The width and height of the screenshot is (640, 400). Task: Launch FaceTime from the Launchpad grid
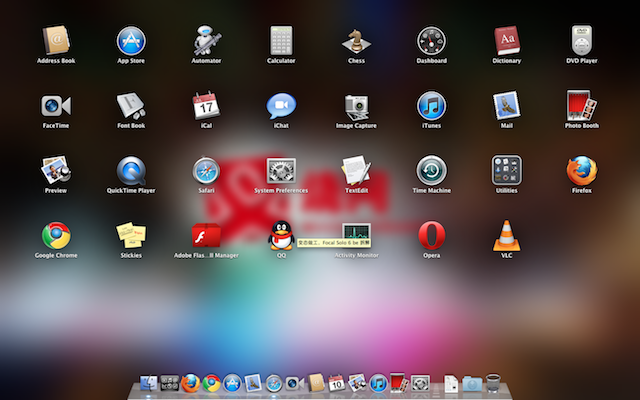(56, 106)
